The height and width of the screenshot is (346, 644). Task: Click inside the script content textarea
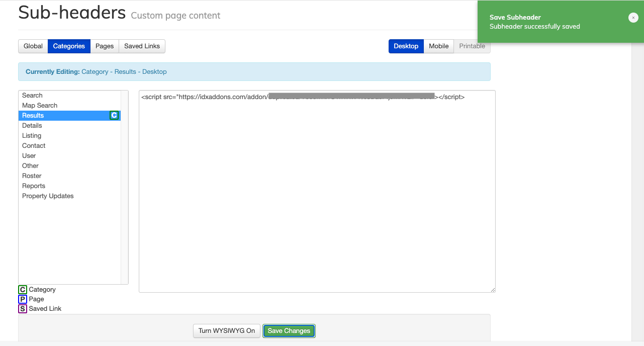[x=317, y=191]
